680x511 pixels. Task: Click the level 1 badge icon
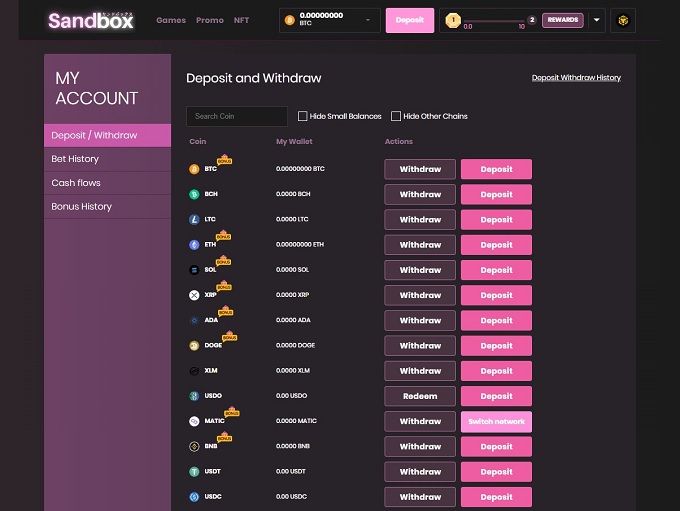pos(453,19)
